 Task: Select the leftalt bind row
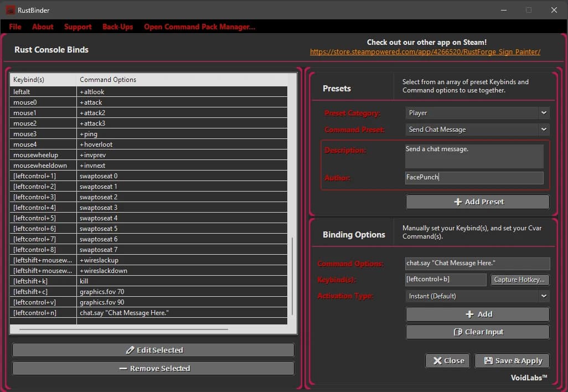click(x=148, y=92)
